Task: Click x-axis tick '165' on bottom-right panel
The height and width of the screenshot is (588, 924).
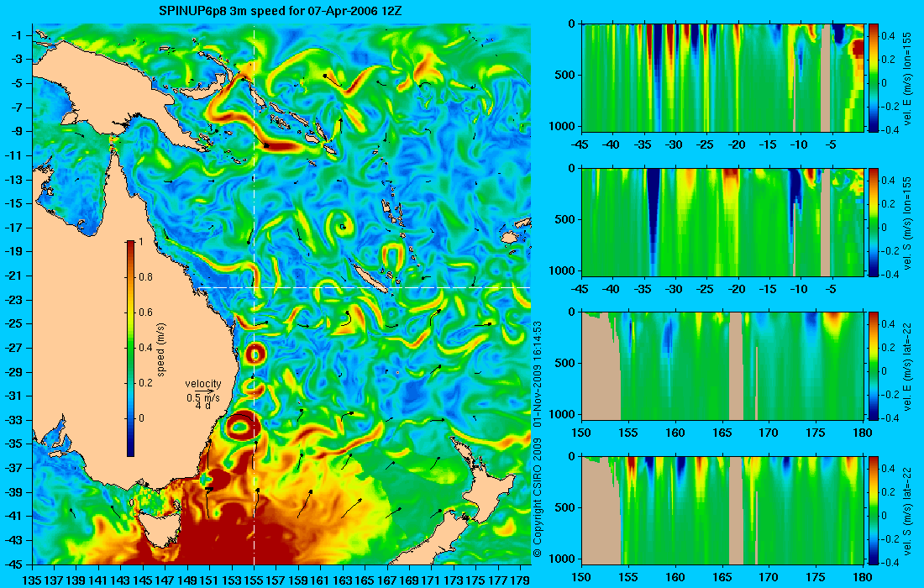Action: (722, 577)
